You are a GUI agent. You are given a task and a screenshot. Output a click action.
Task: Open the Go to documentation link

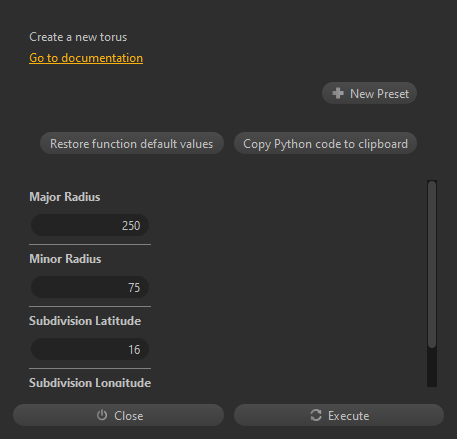coord(86,58)
